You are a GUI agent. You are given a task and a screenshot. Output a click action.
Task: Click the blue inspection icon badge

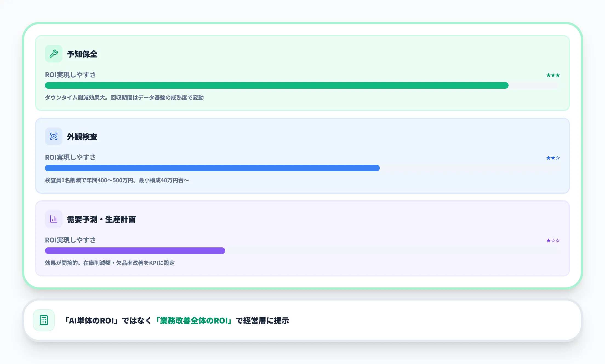coord(53,136)
